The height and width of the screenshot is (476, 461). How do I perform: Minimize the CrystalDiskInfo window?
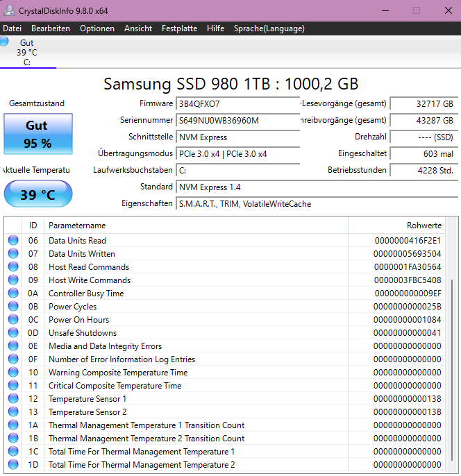pyautogui.click(x=385, y=10)
